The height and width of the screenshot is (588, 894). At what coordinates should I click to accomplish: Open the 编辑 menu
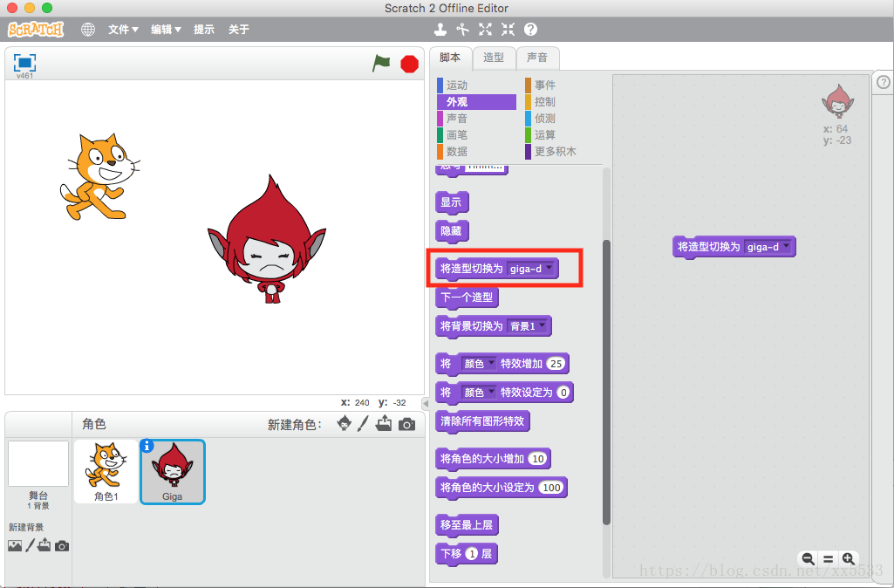(x=166, y=29)
